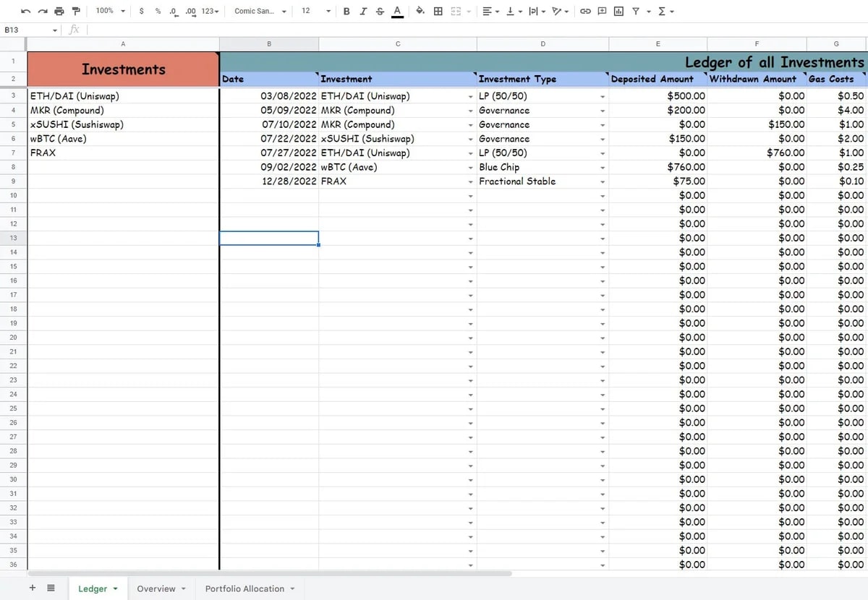Toggle strikethrough formatting
868x600 pixels.
[x=380, y=12]
